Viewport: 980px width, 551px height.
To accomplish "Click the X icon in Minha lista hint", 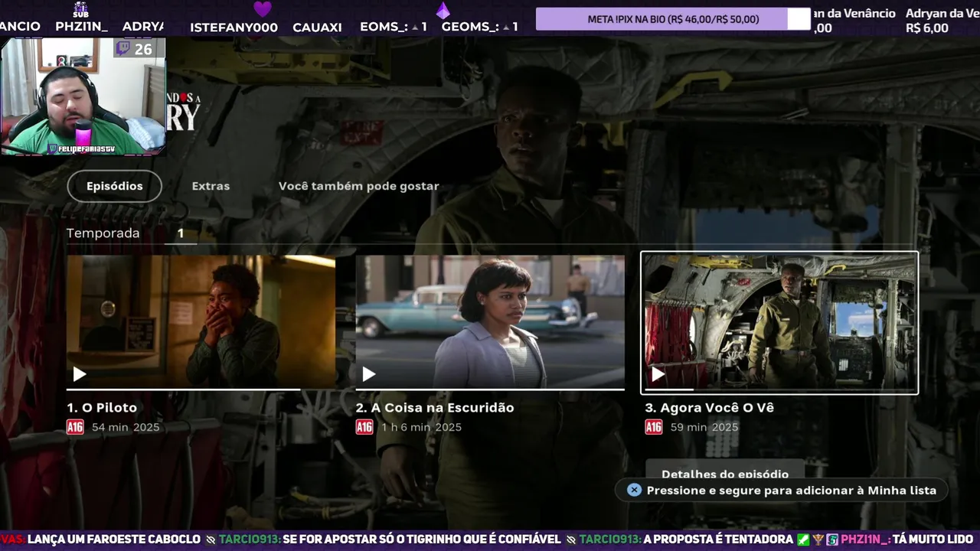I will click(x=634, y=490).
